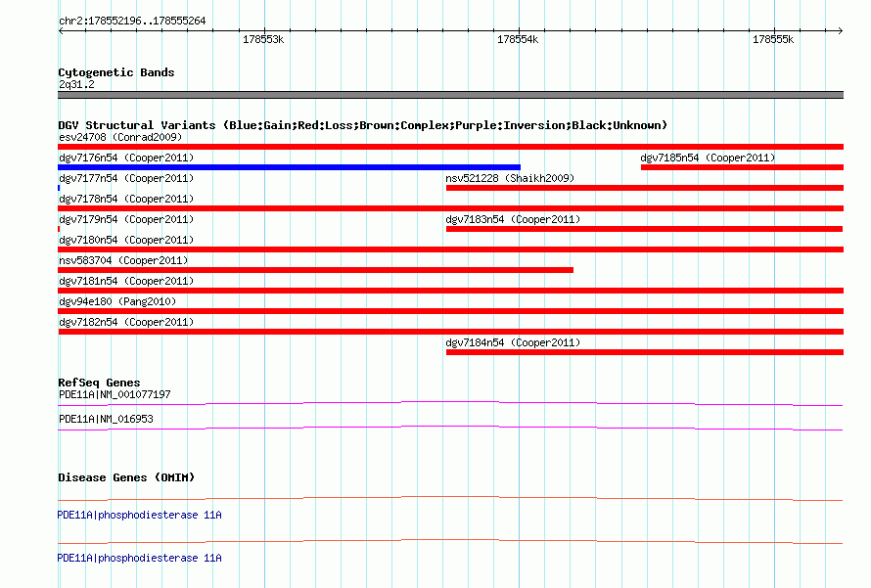
Task: Click the 178553k ruler tick label
Action: coord(263,39)
